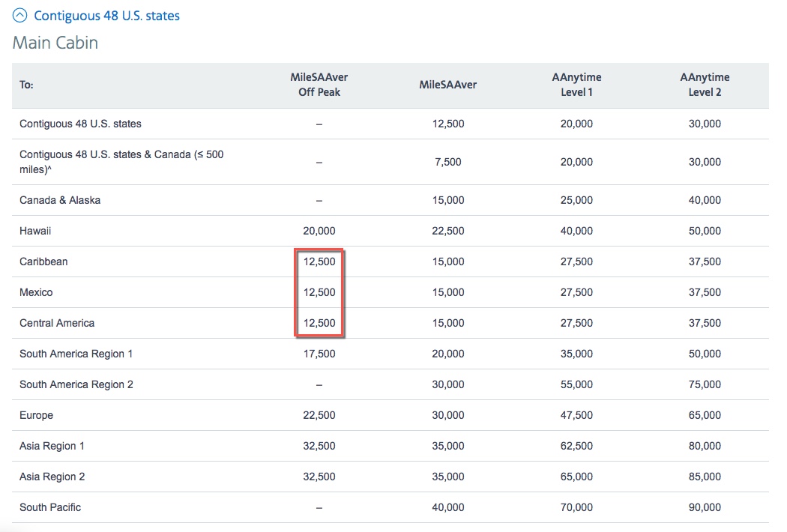Click the 7,500 MileSAAver value
This screenshot has height=532, width=787.
[x=448, y=162]
